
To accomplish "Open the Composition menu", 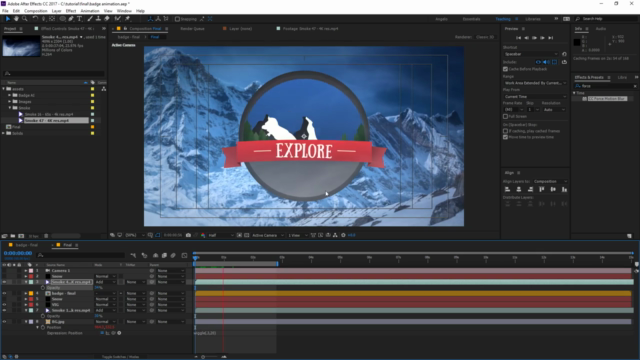I will coord(36,11).
